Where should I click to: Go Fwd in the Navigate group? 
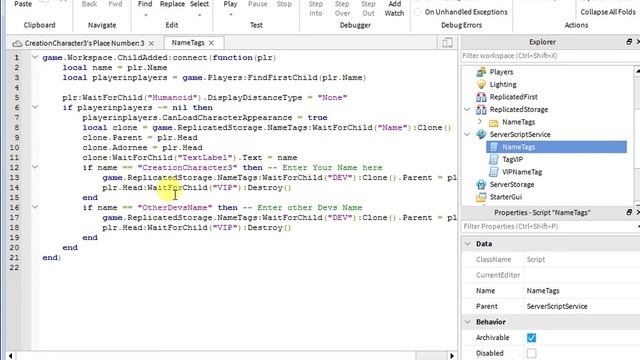pos(115,4)
